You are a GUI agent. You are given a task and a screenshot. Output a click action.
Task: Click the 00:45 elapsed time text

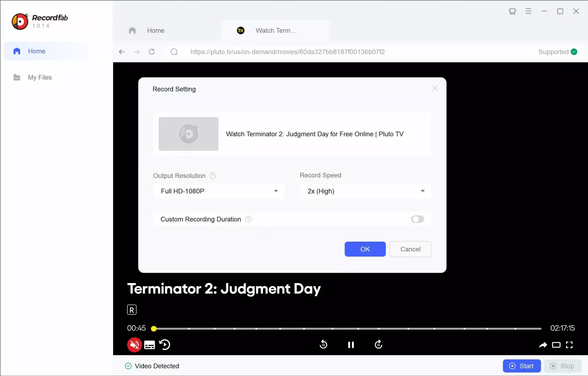point(136,328)
